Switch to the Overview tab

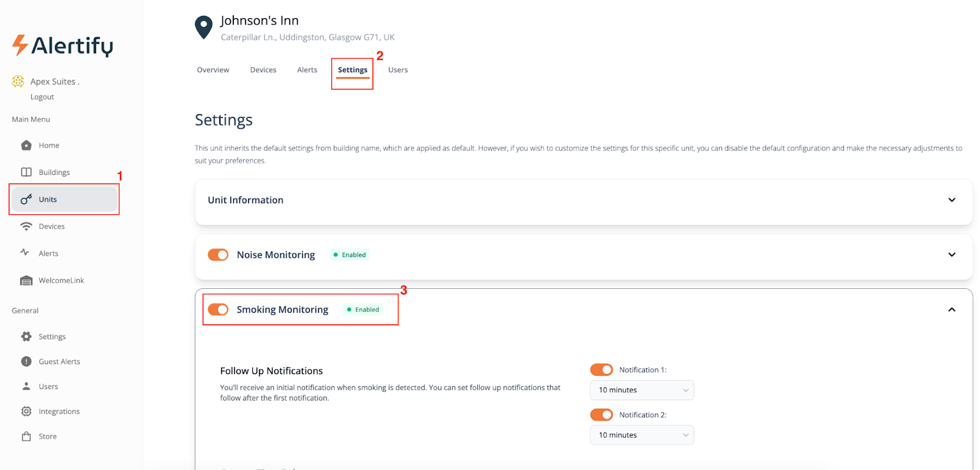click(x=213, y=70)
